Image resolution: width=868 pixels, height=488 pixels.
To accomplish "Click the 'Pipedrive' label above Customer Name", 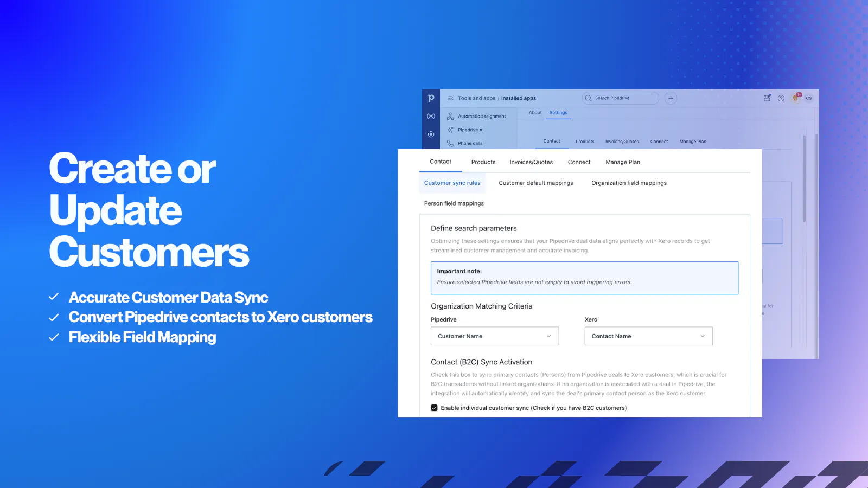I will (444, 319).
